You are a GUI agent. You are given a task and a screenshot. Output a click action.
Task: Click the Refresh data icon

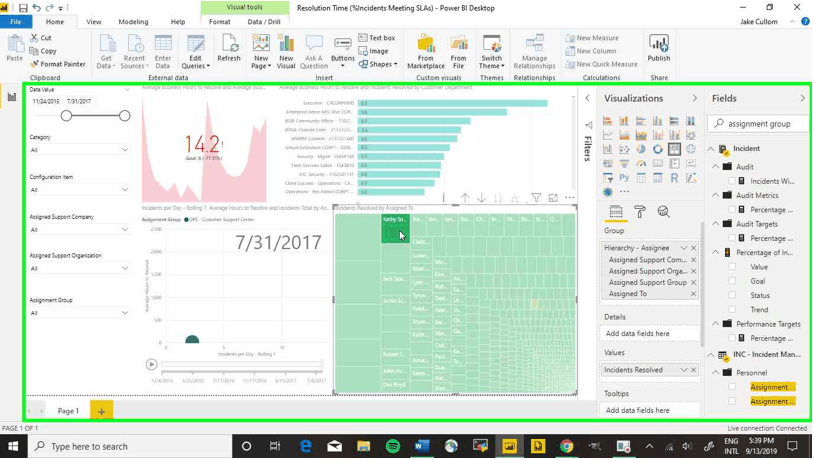click(229, 48)
